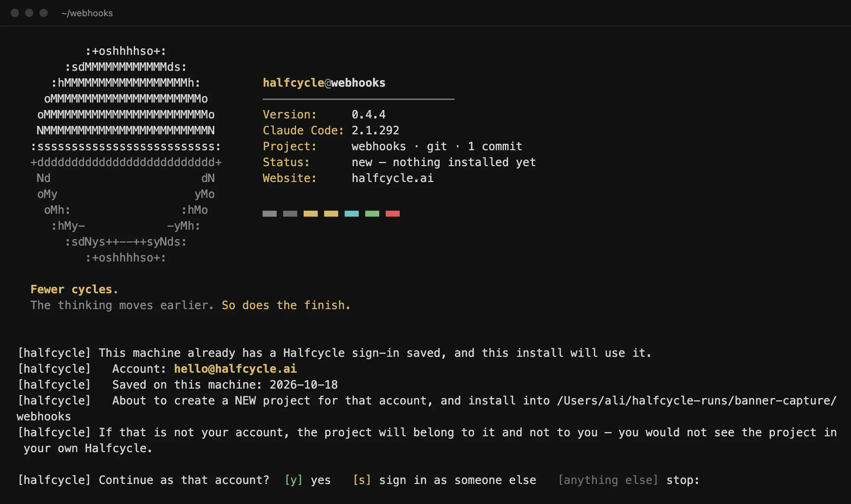This screenshot has height=504, width=851.
Task: Click the Status value new — nothing installed yet
Action: pyautogui.click(x=444, y=162)
